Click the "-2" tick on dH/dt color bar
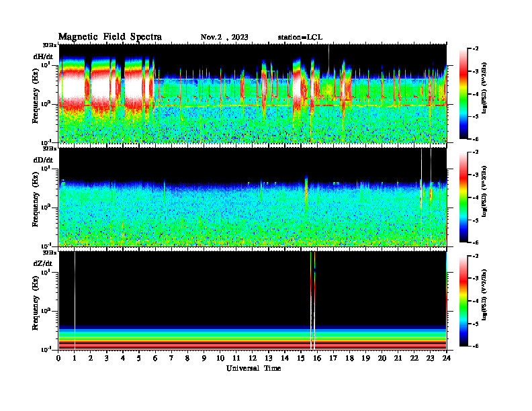532x411 pixels. (x=476, y=49)
